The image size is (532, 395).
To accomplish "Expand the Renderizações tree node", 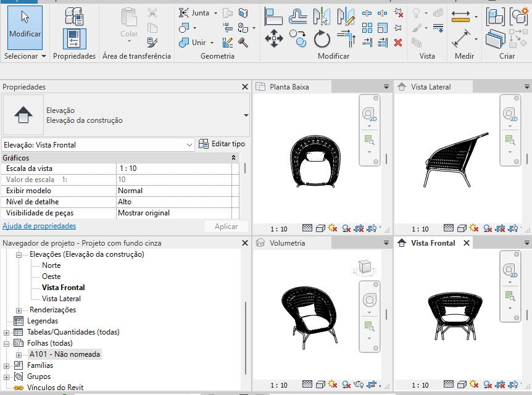I will coord(19,310).
